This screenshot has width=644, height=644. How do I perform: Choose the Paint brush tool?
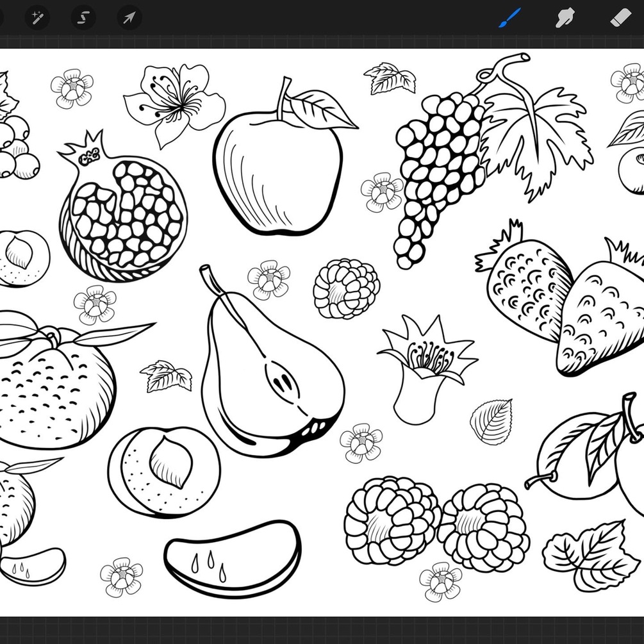(509, 18)
